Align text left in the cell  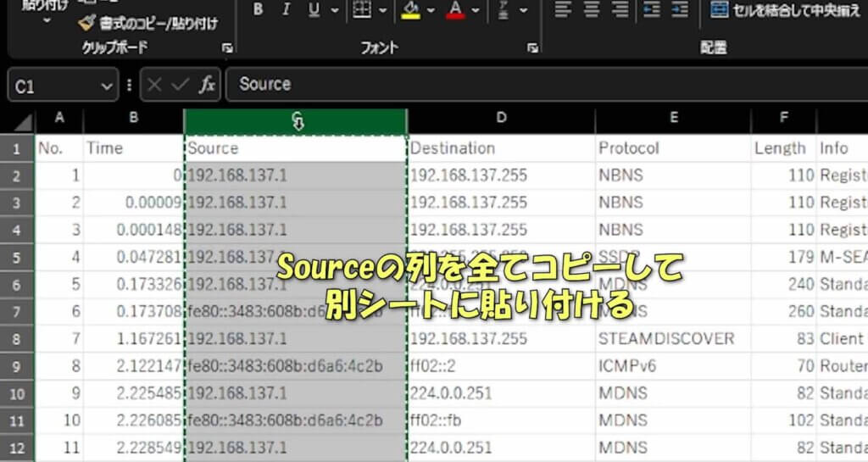click(x=563, y=10)
